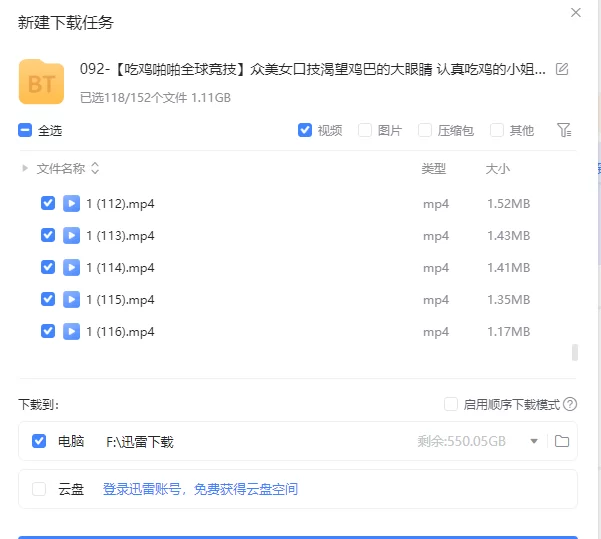Click the video file icon of 1 (112).mp4

[72, 204]
